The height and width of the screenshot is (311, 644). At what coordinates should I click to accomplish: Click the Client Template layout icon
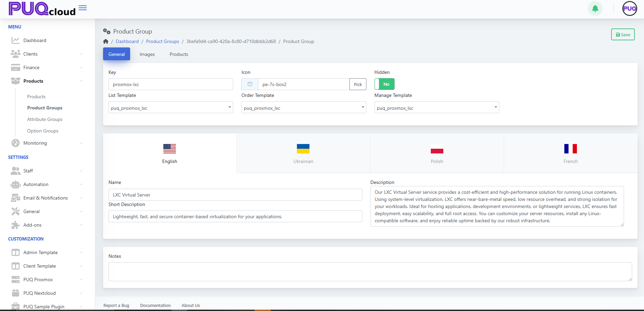pyautogui.click(x=15, y=266)
